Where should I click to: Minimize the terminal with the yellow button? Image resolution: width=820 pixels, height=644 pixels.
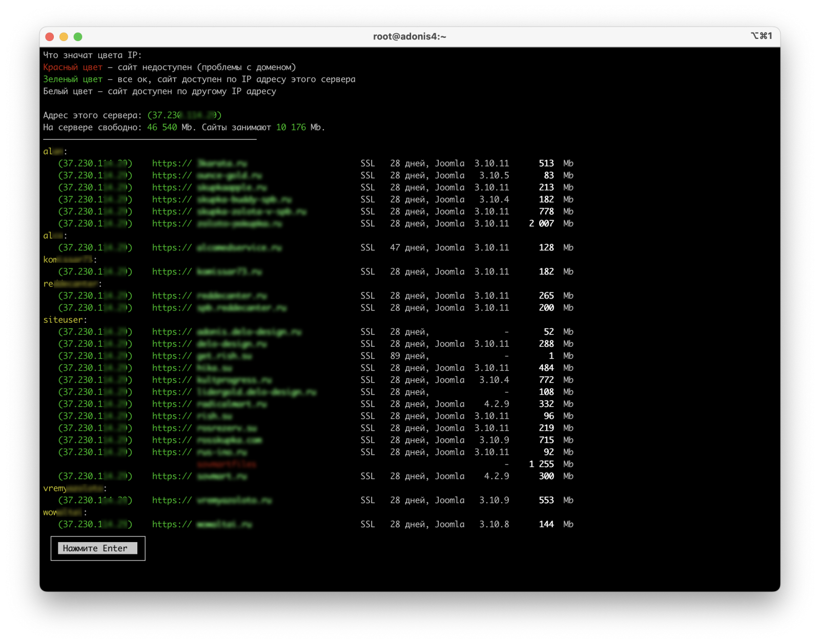pos(64,36)
